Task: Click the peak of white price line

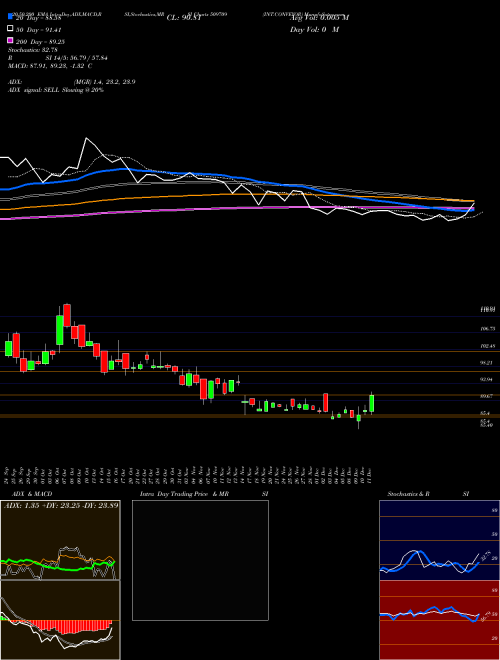Action: [87, 138]
